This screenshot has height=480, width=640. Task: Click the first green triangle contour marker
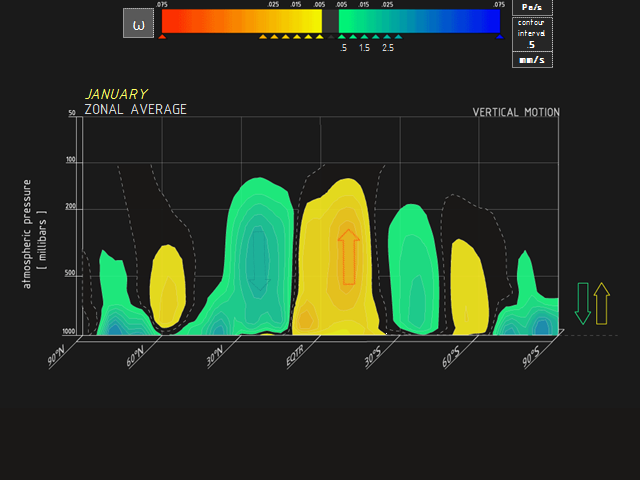coord(344,37)
